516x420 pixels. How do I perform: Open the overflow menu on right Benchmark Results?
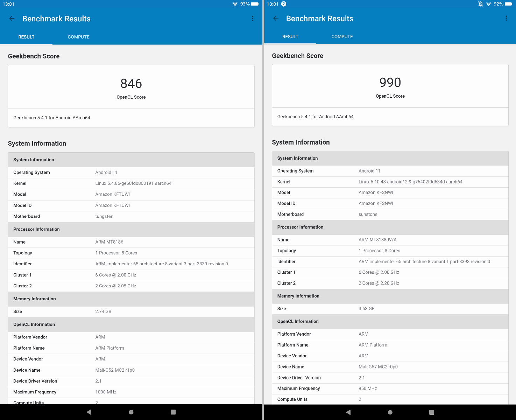506,18
